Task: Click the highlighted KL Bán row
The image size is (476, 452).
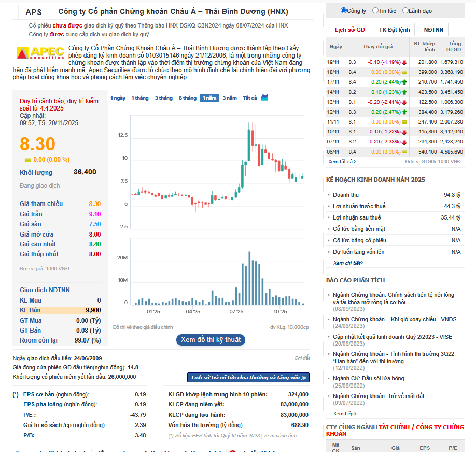Action: tap(60, 310)
